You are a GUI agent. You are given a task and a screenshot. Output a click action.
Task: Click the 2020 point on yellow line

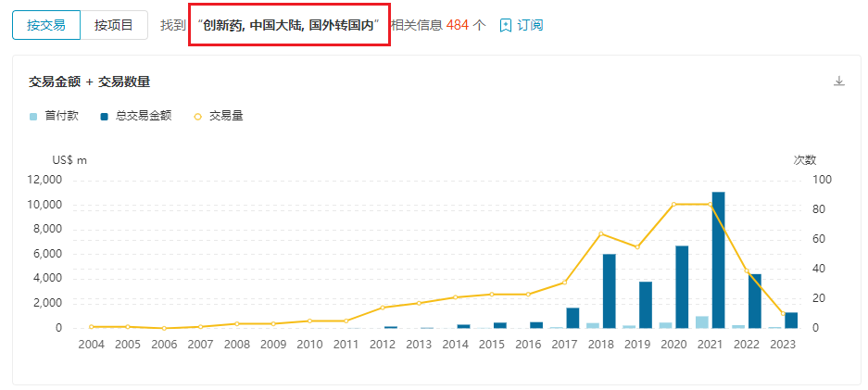673,204
